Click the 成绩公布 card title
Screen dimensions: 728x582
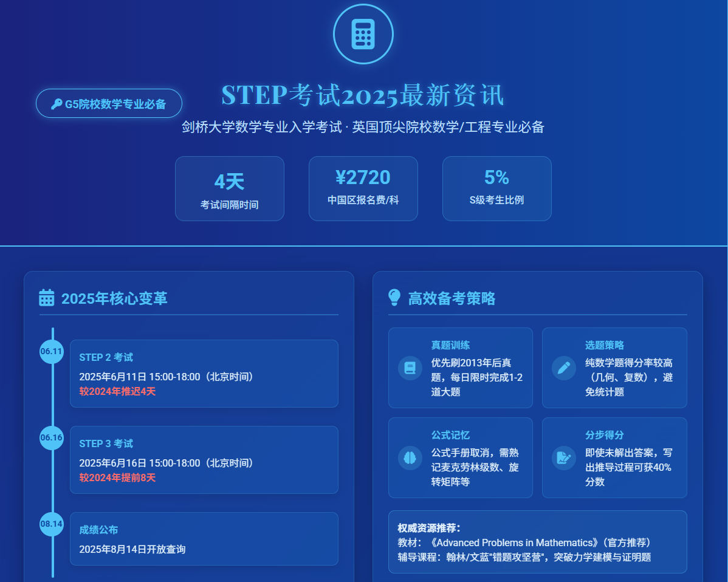(98, 530)
